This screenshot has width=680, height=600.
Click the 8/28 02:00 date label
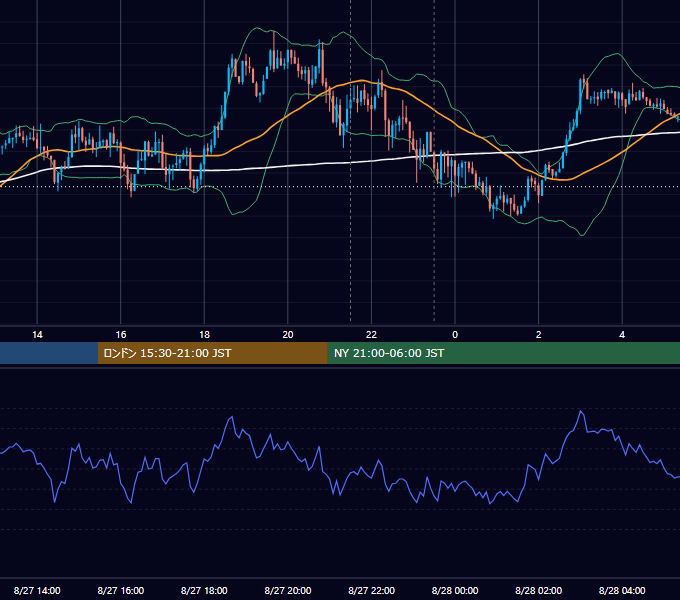click(539, 590)
